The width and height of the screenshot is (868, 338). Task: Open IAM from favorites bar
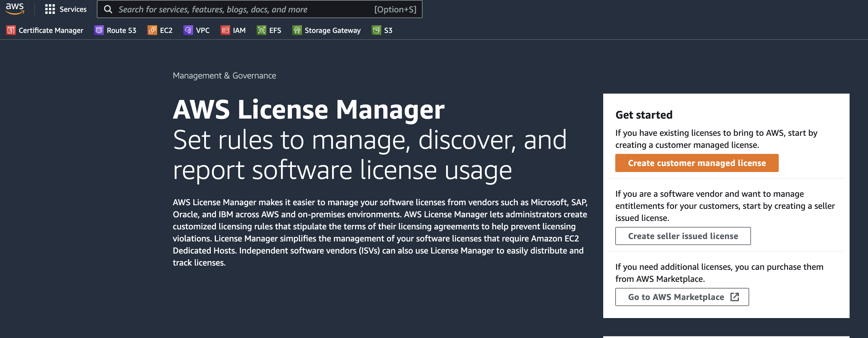[239, 30]
